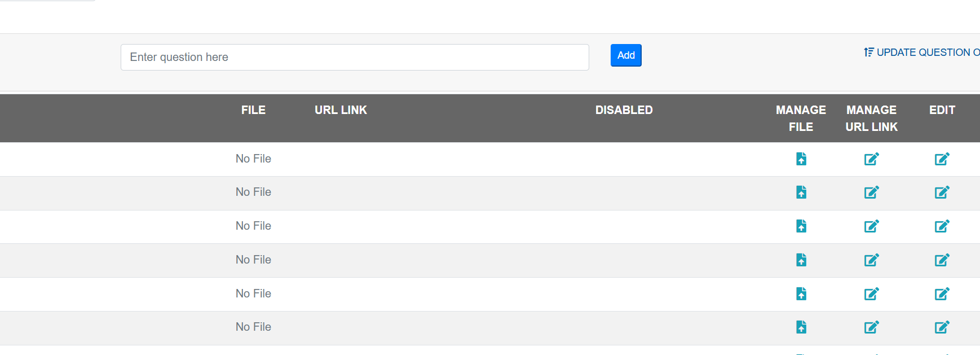This screenshot has width=980, height=355.
Task: Click the Manage File column header
Action: coord(801,118)
